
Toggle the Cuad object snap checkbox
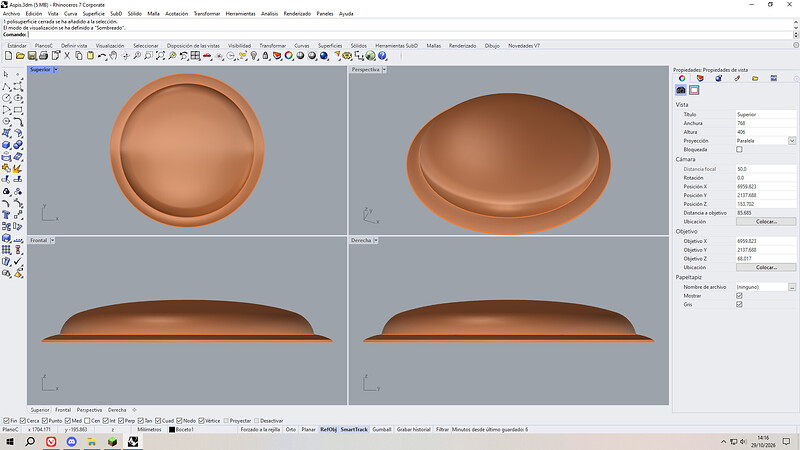tap(158, 421)
